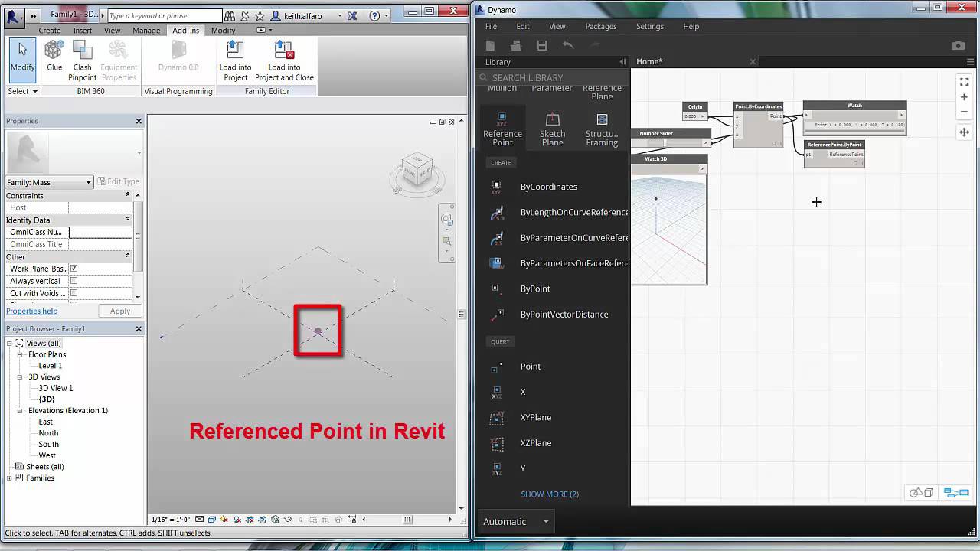Select the Reference Point tool in Dynamo library
This screenshot has width=980, height=551.
click(x=502, y=127)
